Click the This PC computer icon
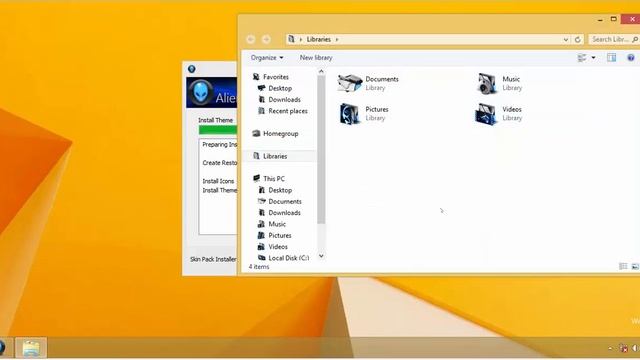 (x=256, y=178)
